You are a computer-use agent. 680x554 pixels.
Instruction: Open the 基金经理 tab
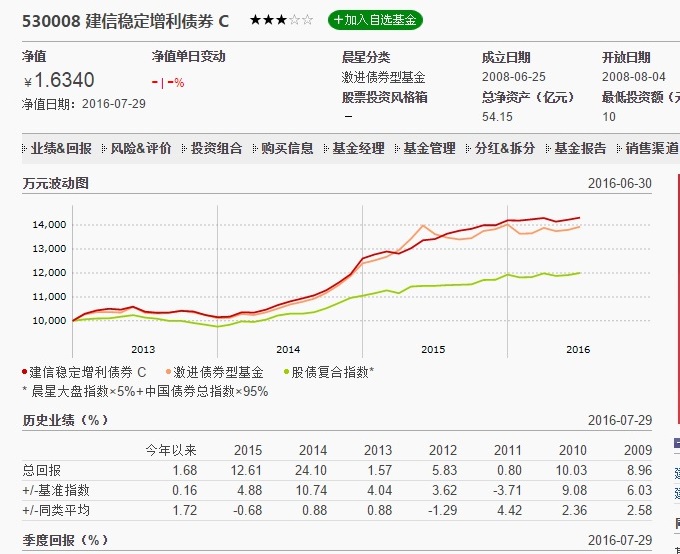coord(358,149)
